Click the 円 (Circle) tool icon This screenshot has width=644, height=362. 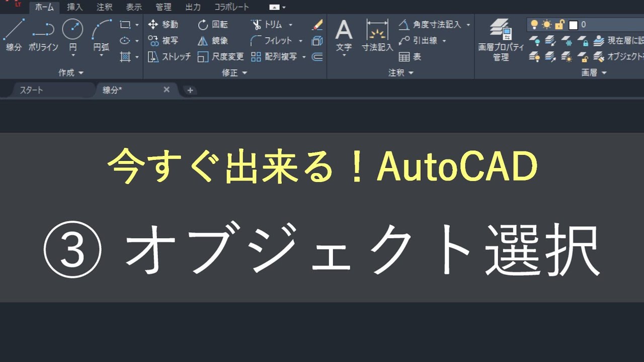(73, 29)
